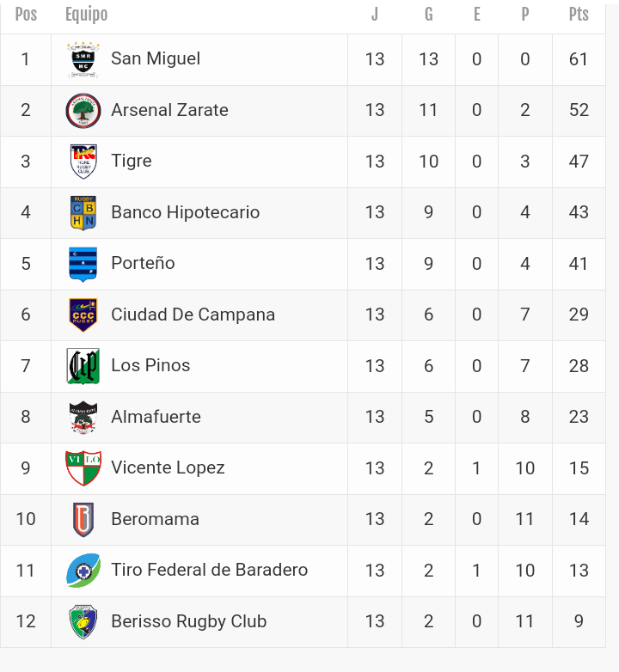Click the Los Pinos club emblem
Screen dimensions: 619x672
[x=83, y=366]
